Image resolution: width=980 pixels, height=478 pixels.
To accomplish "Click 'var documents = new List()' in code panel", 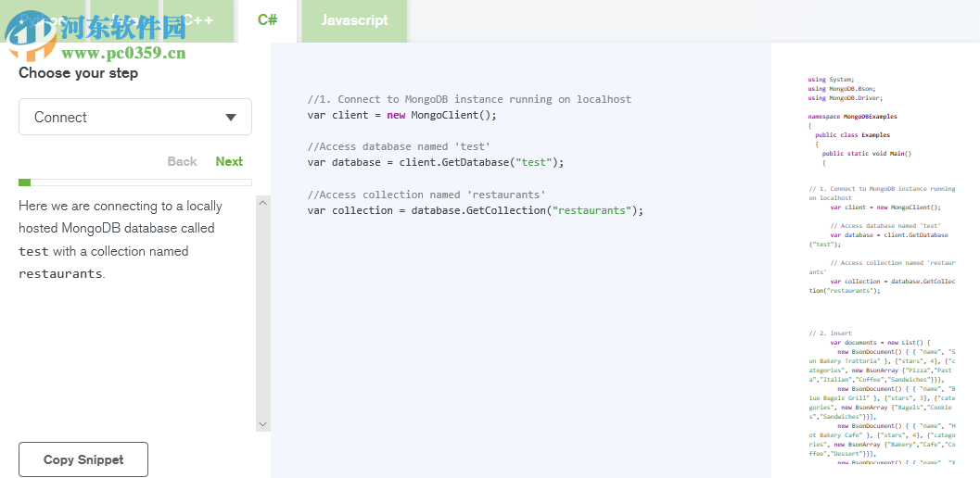I will 880,343.
